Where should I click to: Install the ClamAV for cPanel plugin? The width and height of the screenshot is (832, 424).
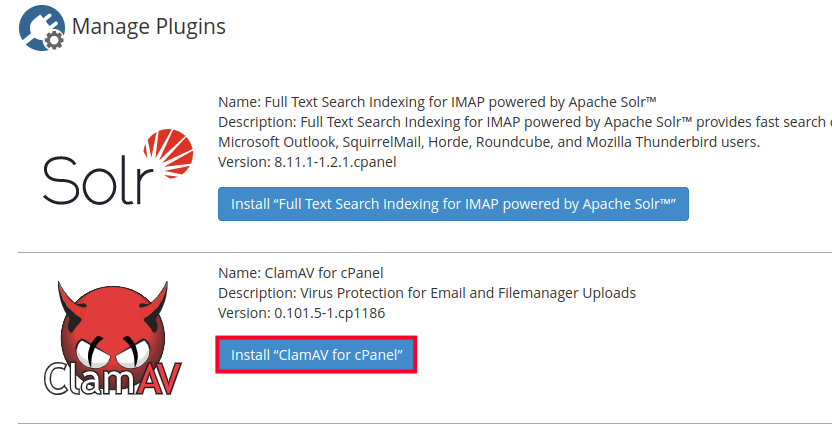[316, 355]
